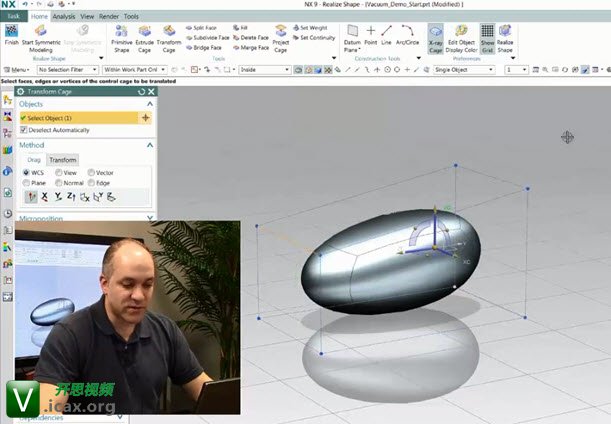This screenshot has height=424, width=611.
Task: Select the Extrude Cage tool
Action: pos(145,39)
